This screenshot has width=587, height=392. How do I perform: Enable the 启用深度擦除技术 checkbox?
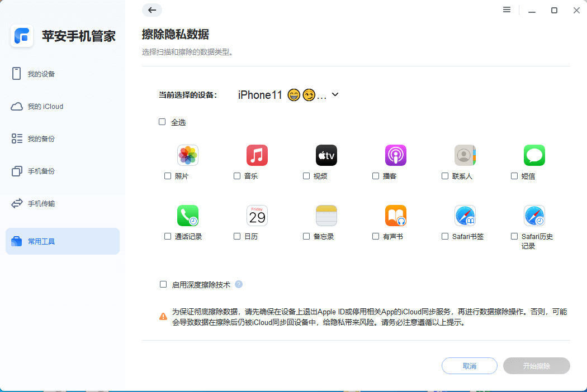click(163, 284)
